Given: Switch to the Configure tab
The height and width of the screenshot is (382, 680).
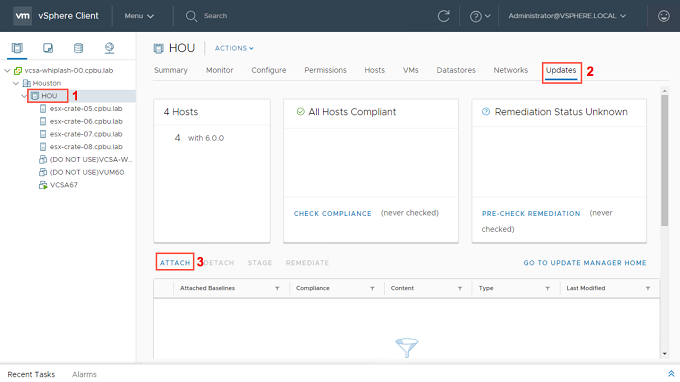Looking at the screenshot, I should (x=269, y=70).
